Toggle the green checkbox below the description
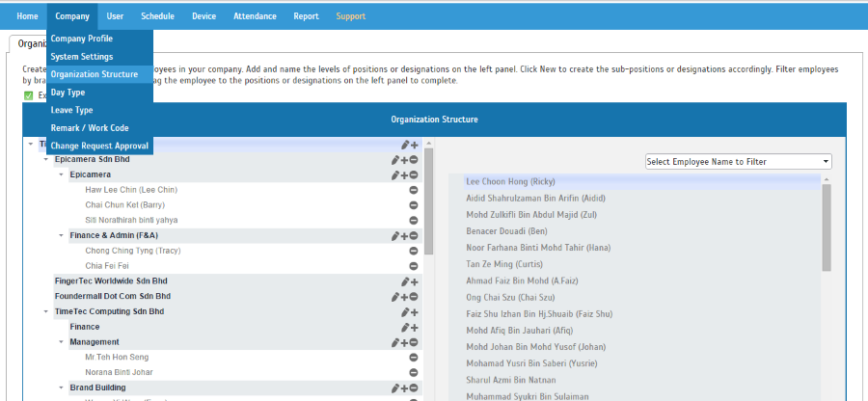Image resolution: width=868 pixels, height=401 pixels. (29, 95)
